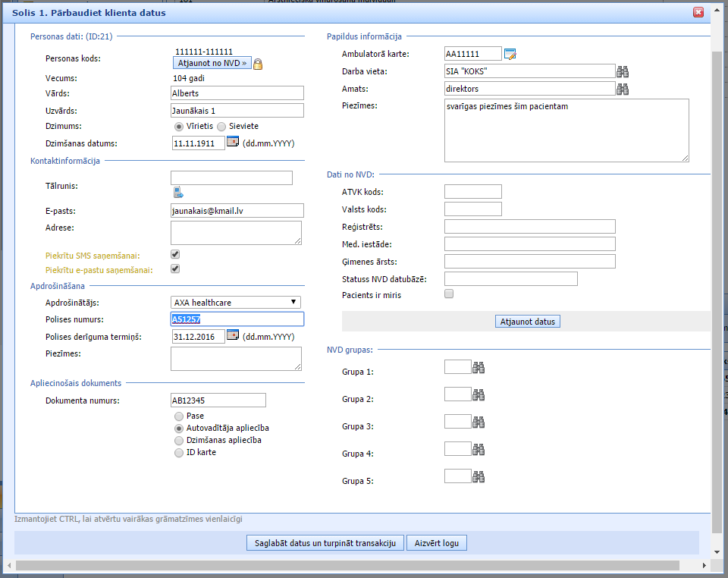
Task: Search Grupa 1 using binoculars icon
Action: pyautogui.click(x=479, y=368)
